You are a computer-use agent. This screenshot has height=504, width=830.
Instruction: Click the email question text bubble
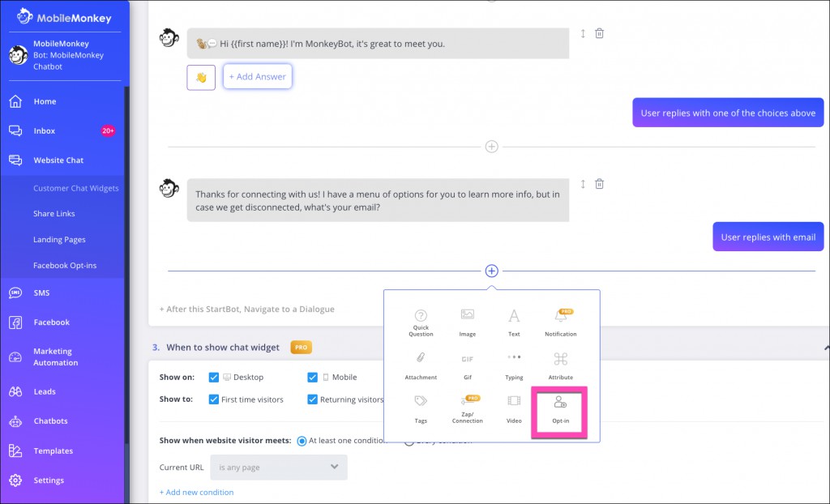click(378, 200)
